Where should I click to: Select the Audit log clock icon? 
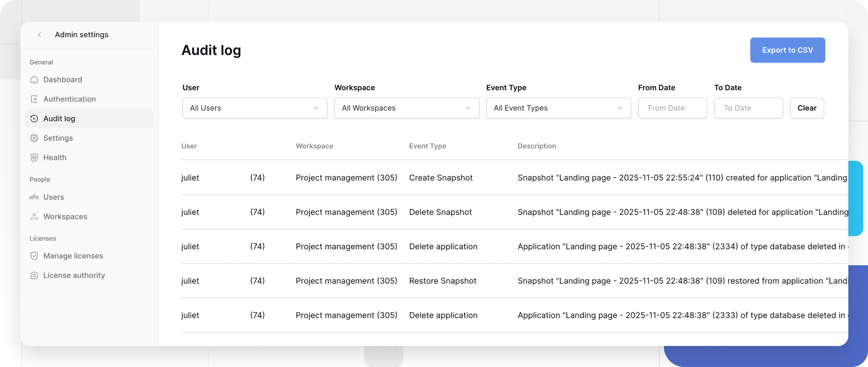pyautogui.click(x=34, y=118)
